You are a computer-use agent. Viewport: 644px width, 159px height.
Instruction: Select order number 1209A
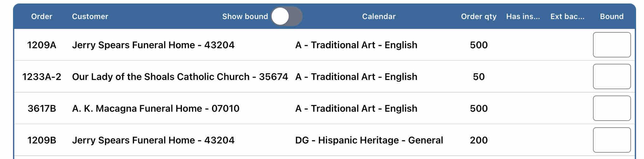(x=42, y=45)
